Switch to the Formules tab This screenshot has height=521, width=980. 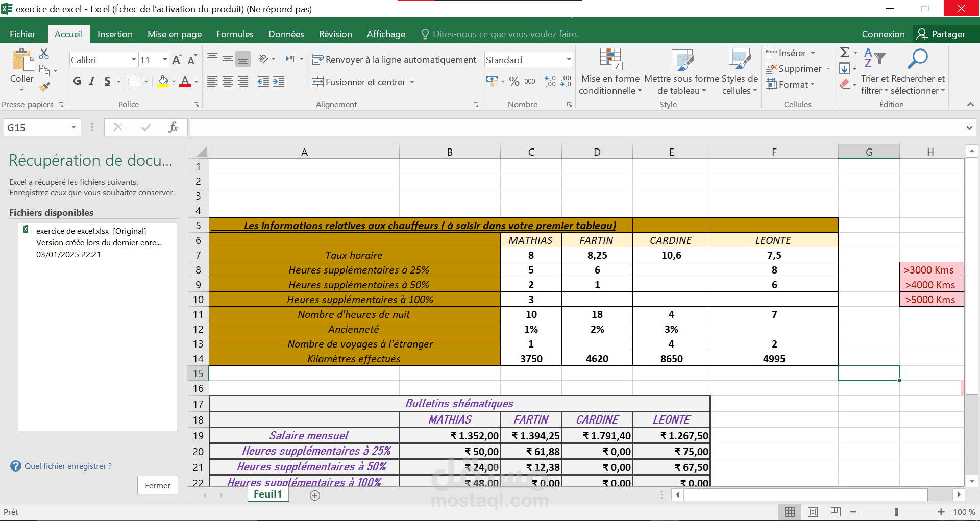[x=235, y=34]
